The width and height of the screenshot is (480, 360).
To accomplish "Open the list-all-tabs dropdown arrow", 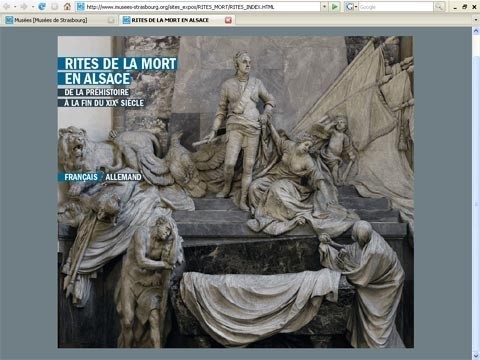I will (476, 20).
